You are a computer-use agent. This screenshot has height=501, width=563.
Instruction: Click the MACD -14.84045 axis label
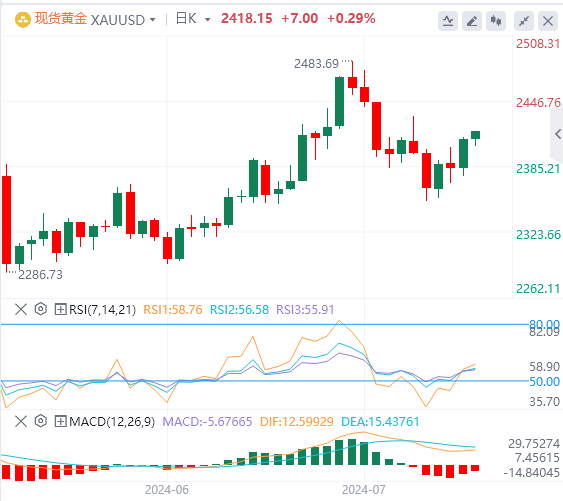(x=531, y=473)
